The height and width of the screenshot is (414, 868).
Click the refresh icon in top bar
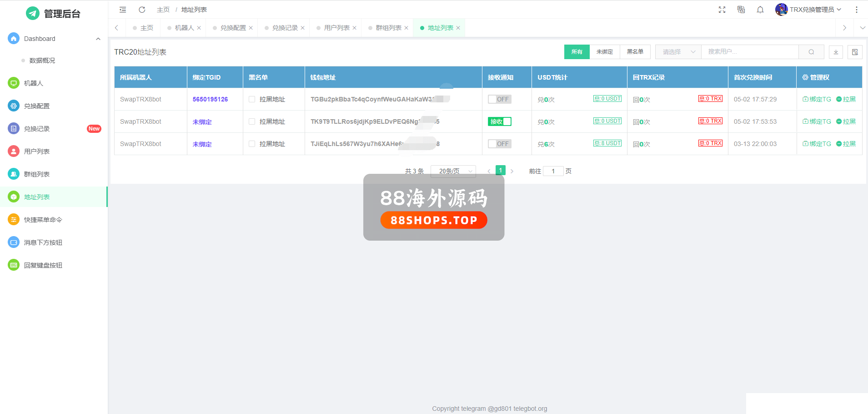[x=142, y=10]
